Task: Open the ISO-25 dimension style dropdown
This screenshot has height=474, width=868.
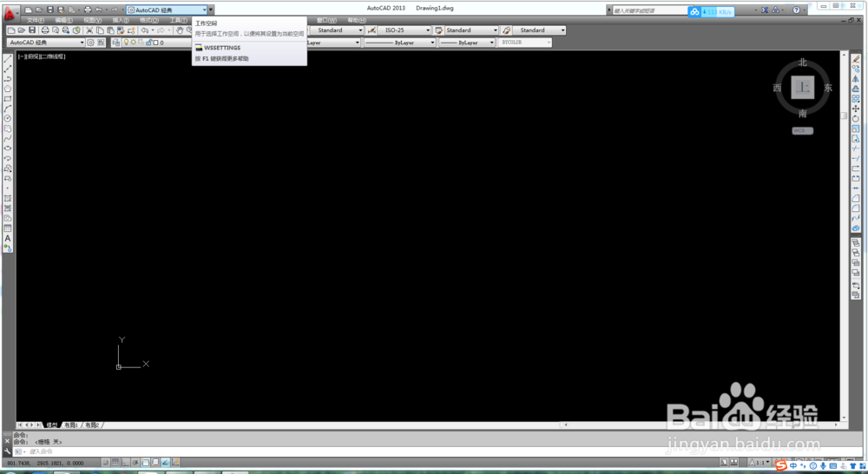Action: pyautogui.click(x=404, y=30)
